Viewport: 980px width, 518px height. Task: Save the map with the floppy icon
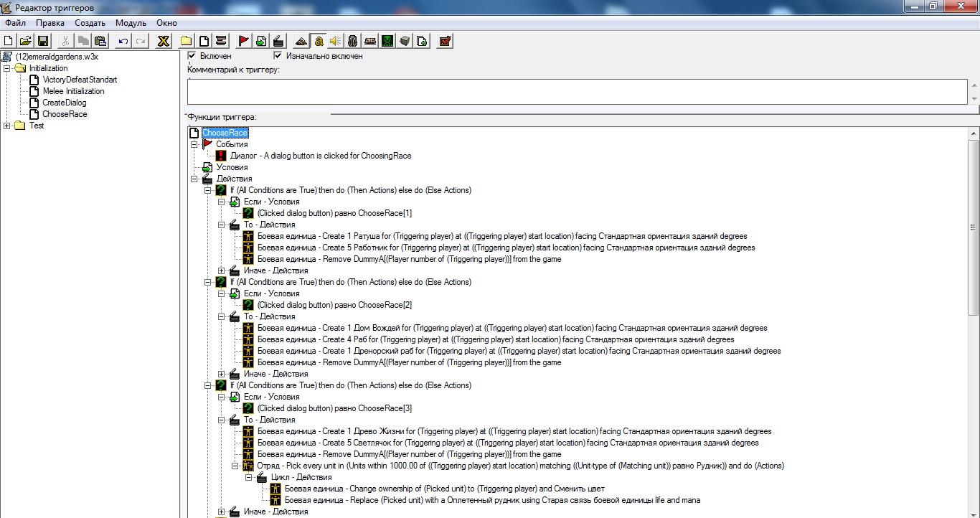tap(43, 41)
